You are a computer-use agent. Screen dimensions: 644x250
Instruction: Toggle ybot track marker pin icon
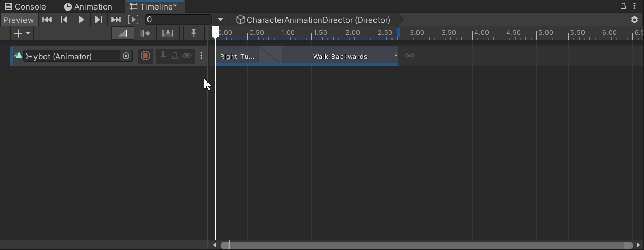coord(163,56)
